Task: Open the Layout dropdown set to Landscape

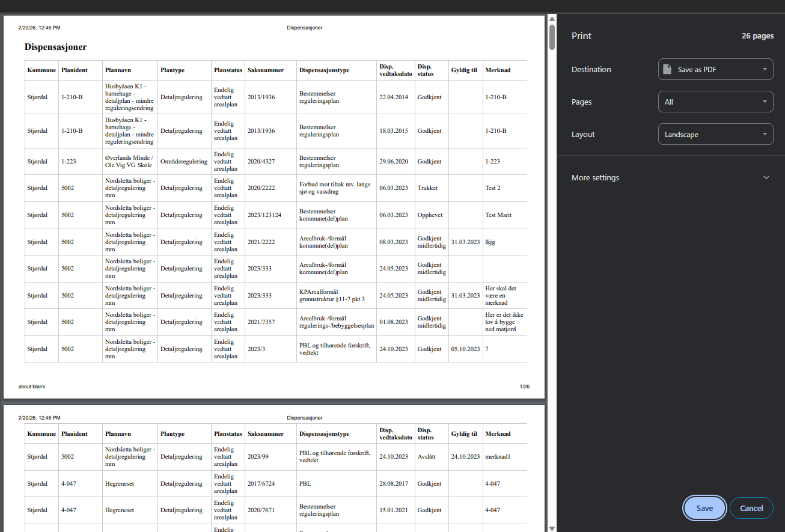Action: click(715, 135)
